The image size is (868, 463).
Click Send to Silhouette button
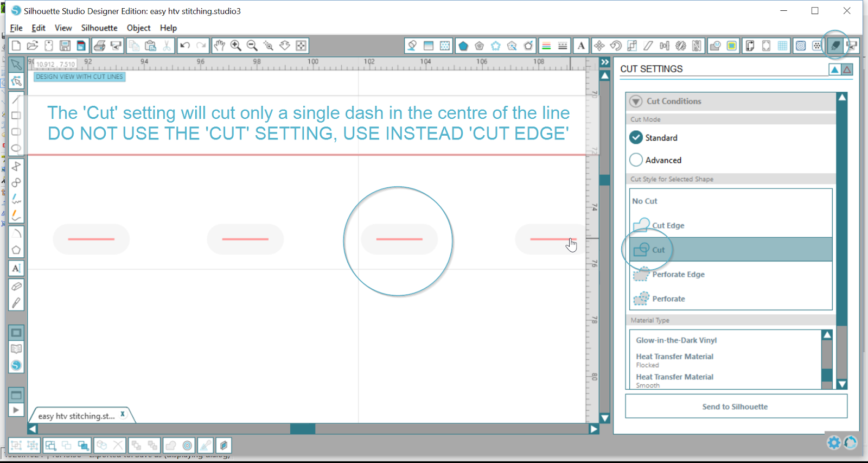tap(736, 407)
